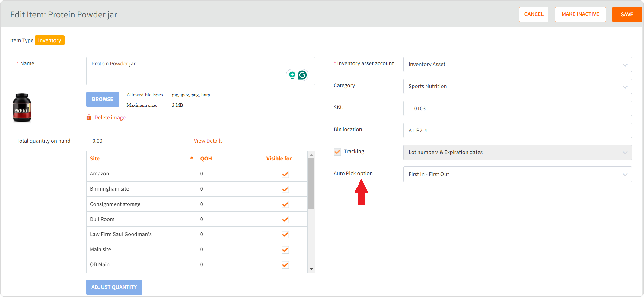The height and width of the screenshot is (297, 644).
Task: Click the site table vertical scrollbar thumb
Action: point(311,184)
